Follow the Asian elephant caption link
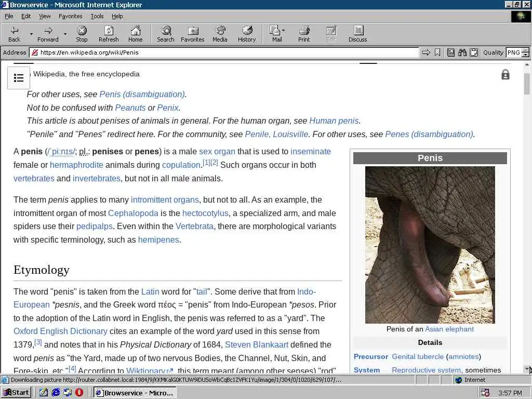Screen dimensions: 532x399 pyautogui.click(x=449, y=329)
